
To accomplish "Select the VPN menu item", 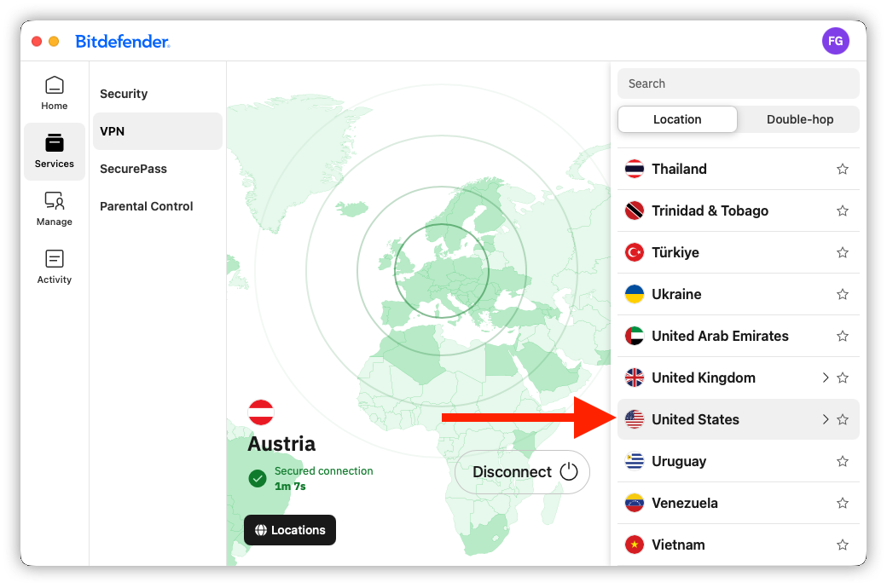I will pos(157,131).
